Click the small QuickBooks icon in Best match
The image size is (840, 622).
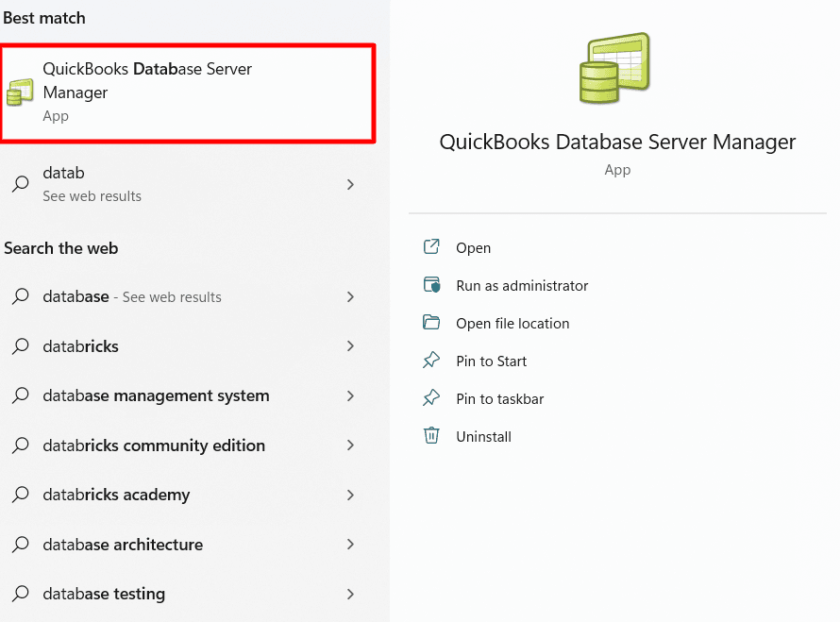[x=19, y=92]
